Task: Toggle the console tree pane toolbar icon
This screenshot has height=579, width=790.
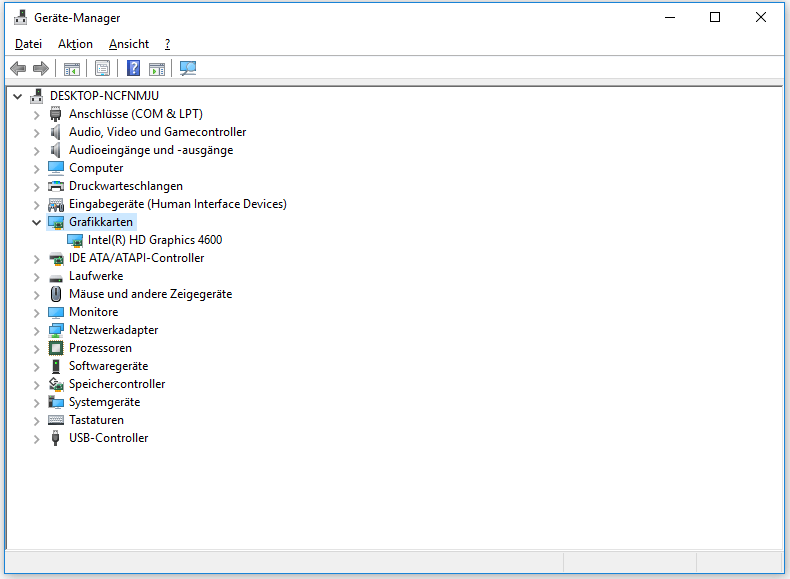Action: pyautogui.click(x=72, y=69)
